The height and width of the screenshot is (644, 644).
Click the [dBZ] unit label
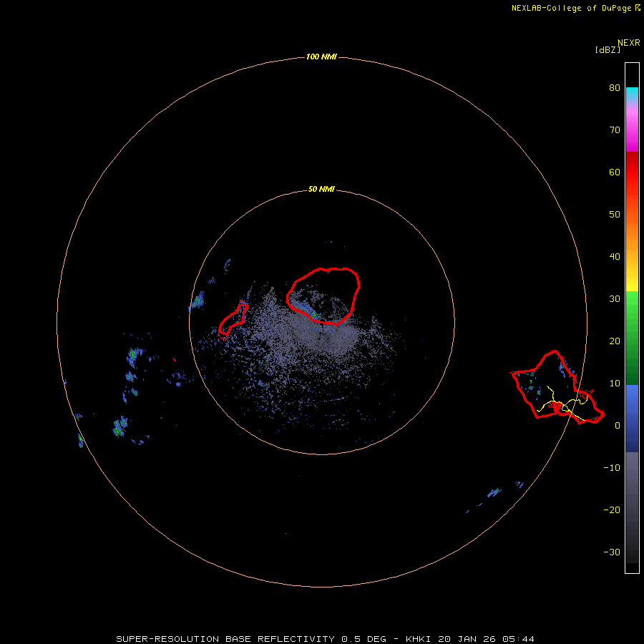click(608, 50)
